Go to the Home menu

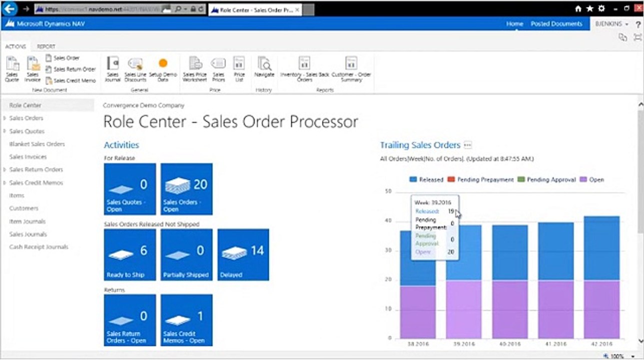click(x=514, y=24)
